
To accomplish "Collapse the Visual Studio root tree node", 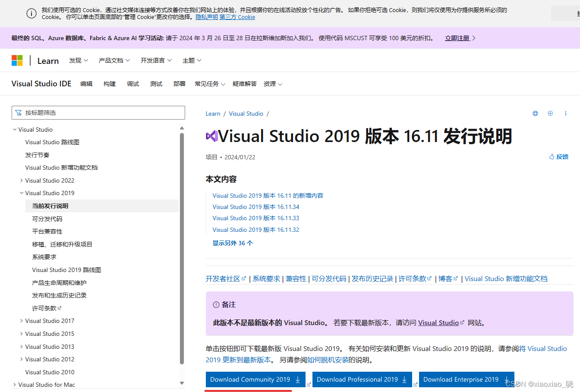I will pos(15,130).
